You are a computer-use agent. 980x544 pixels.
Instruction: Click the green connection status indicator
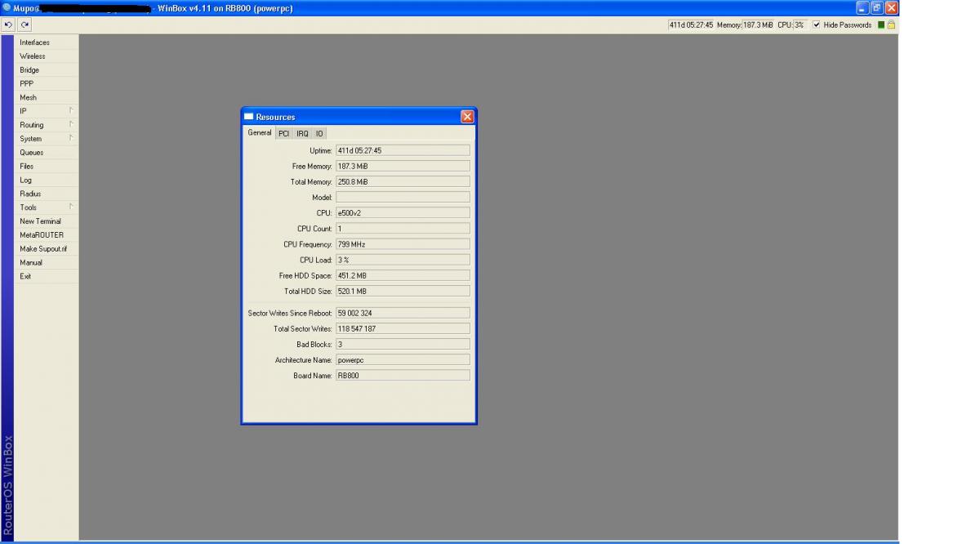click(x=881, y=25)
